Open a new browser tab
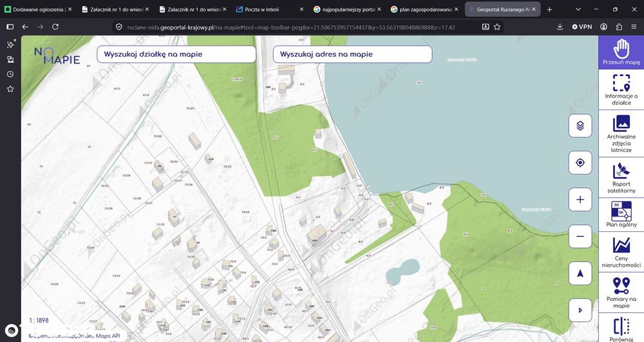Image resolution: width=644 pixels, height=342 pixels. (x=549, y=9)
